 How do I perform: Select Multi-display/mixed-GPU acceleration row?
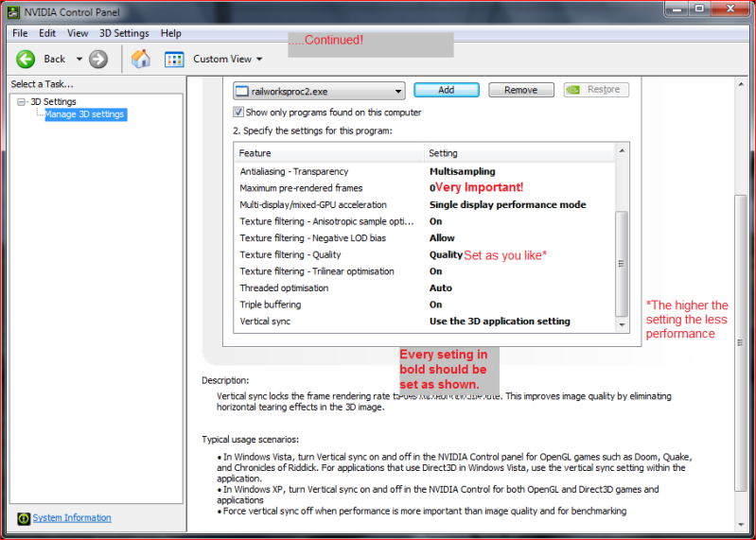tap(424, 204)
